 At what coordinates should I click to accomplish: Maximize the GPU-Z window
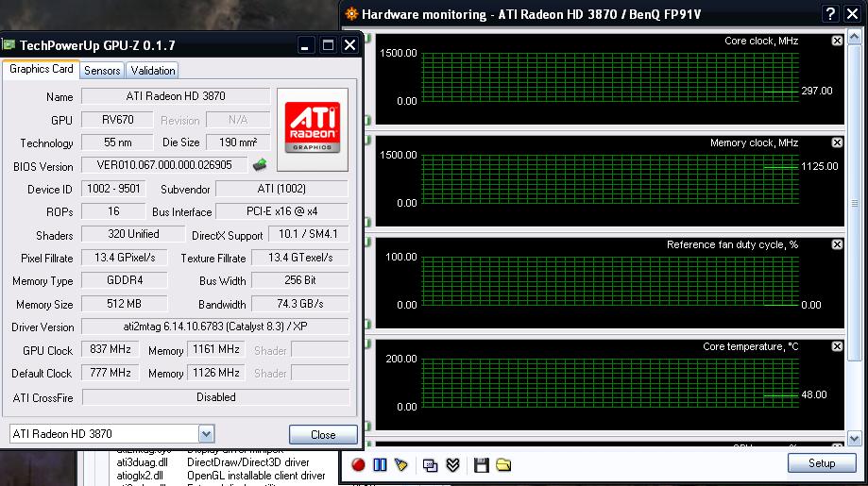point(329,45)
